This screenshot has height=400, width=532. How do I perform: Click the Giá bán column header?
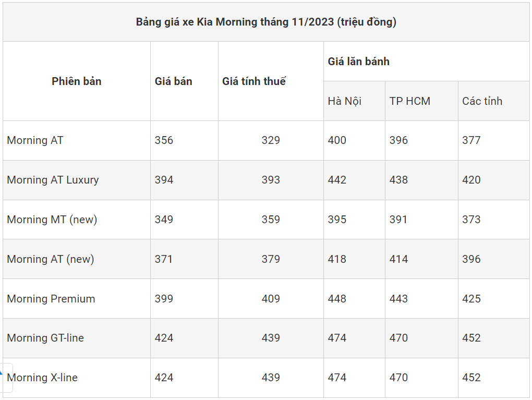pos(173,81)
